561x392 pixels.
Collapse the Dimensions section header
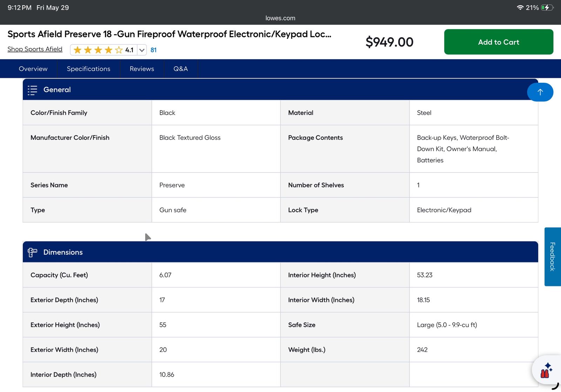[280, 252]
